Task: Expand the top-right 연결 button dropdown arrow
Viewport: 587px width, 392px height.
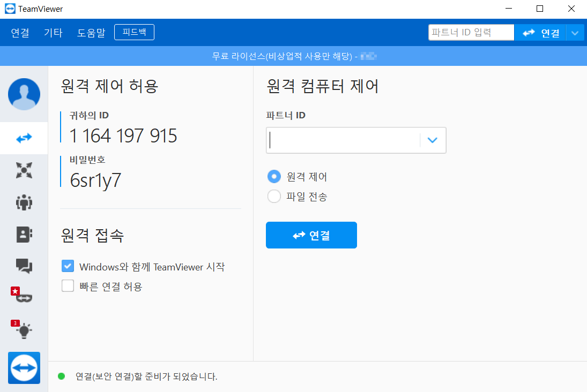Action: [x=575, y=33]
